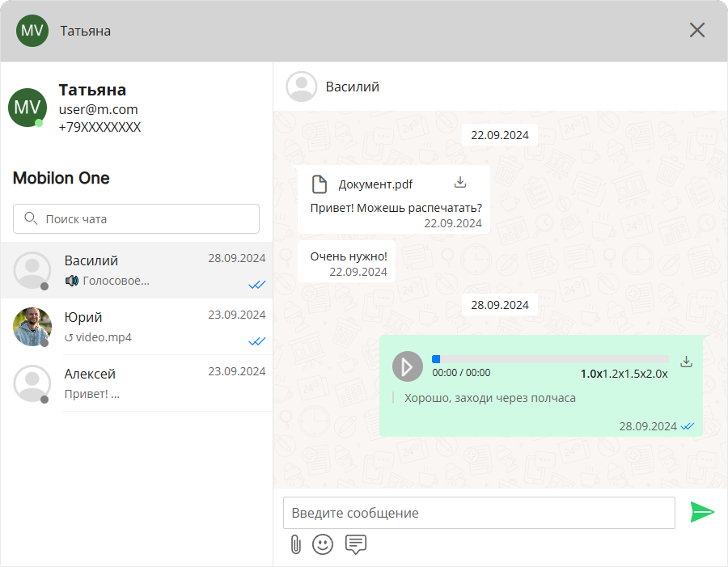Click the paperclip attach file icon
The height and width of the screenshot is (567, 728).
[x=295, y=544]
